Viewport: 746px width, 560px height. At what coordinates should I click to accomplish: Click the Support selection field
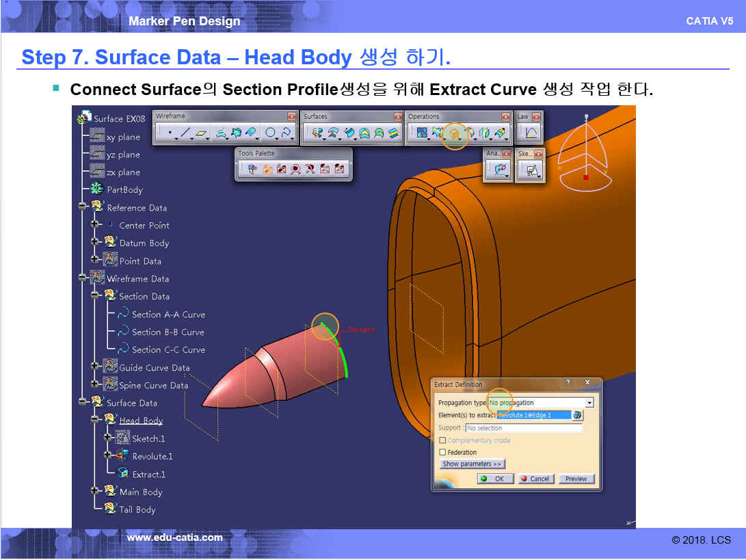click(523, 428)
